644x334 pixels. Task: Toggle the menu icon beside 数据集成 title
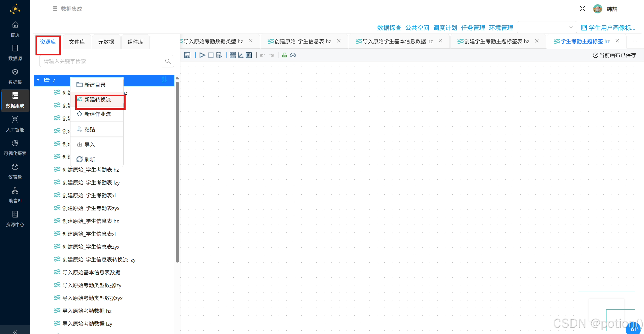[x=55, y=9]
